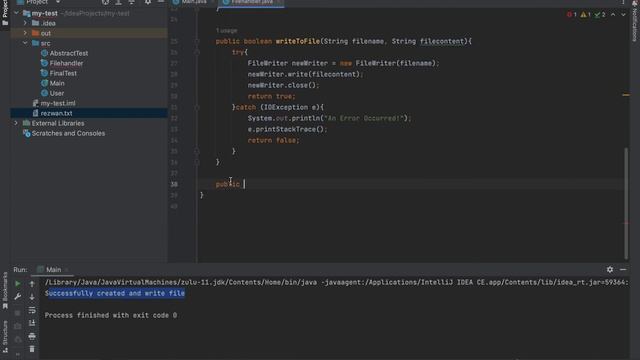Print the Run console output
The height and width of the screenshot is (360, 640).
coord(32,336)
